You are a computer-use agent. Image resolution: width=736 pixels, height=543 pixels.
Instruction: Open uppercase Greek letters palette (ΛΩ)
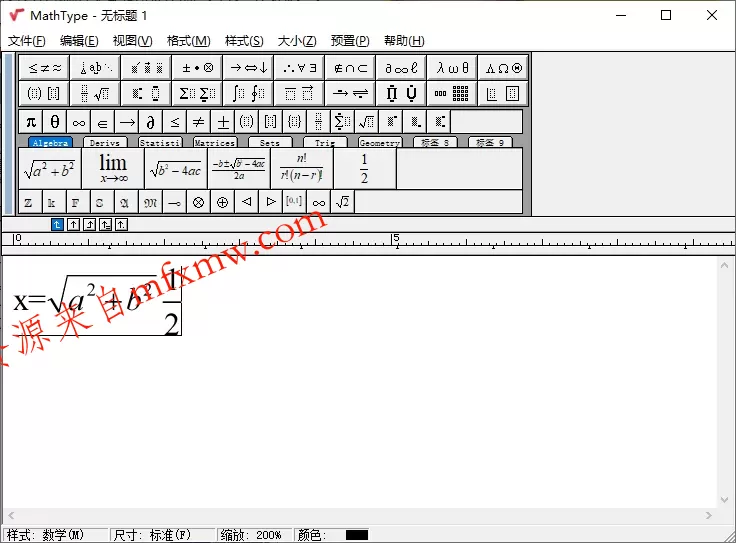click(504, 68)
